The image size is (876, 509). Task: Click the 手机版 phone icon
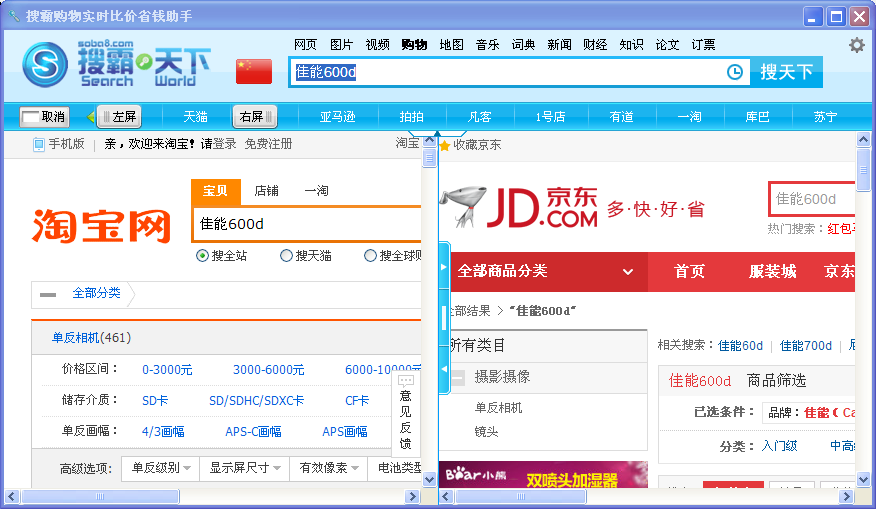(x=39, y=145)
